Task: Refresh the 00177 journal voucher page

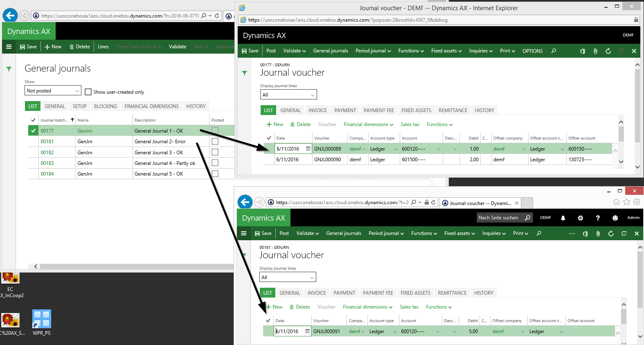Action: (x=608, y=51)
